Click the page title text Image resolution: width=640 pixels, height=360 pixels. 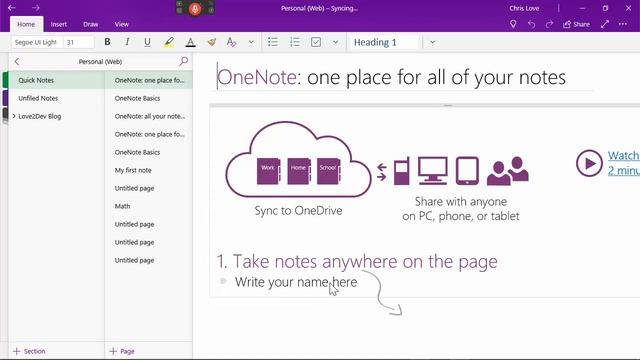[x=391, y=77]
